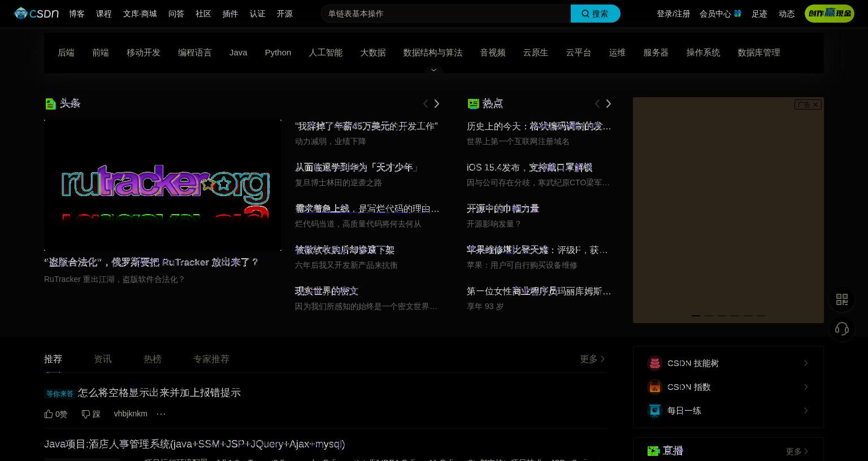Viewport: 868px width, 461px height.
Task: Open the QR code floating icon
Action: (842, 299)
